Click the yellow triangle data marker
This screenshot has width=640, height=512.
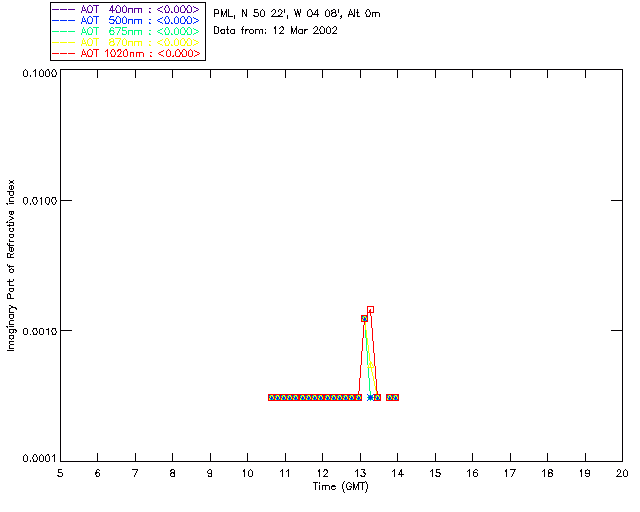[370, 365]
